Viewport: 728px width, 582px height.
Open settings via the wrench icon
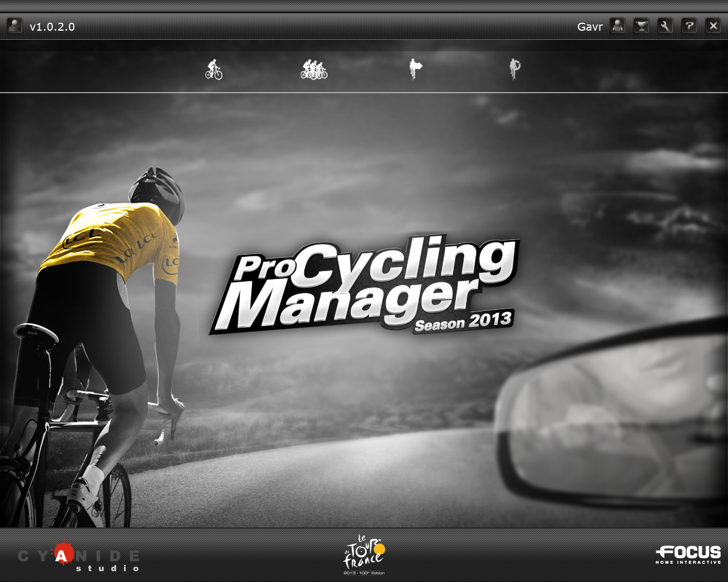pyautogui.click(x=665, y=26)
